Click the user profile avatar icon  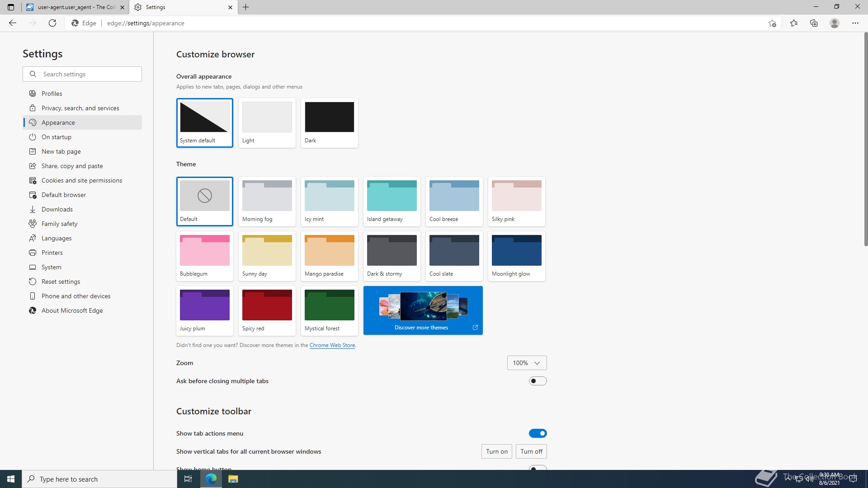click(x=835, y=23)
